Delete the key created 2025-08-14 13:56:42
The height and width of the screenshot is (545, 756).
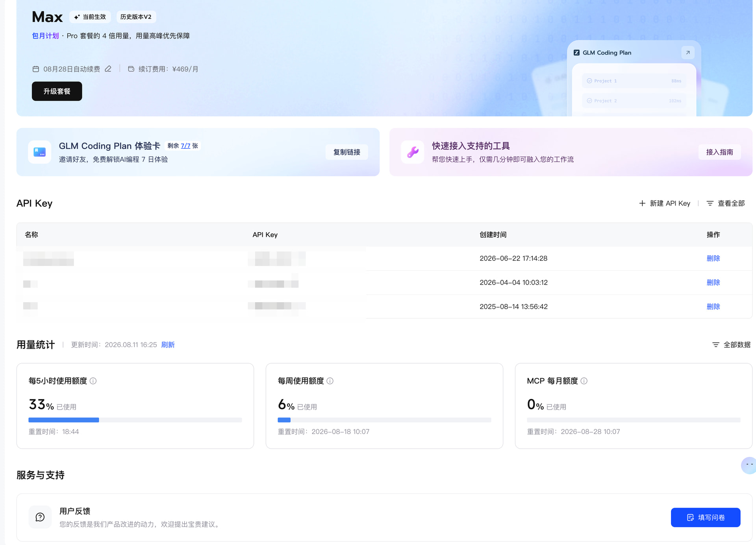(713, 307)
